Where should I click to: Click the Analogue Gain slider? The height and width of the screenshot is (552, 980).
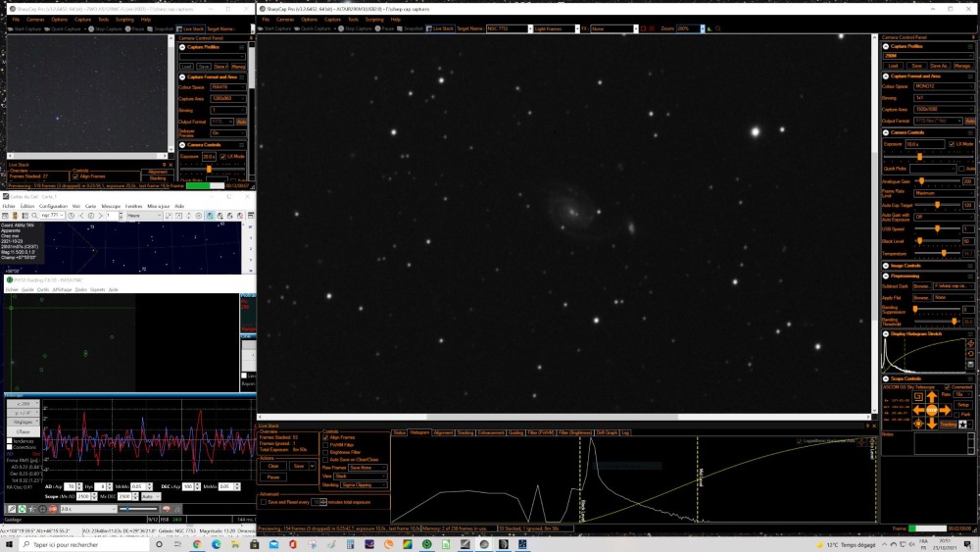click(x=936, y=181)
